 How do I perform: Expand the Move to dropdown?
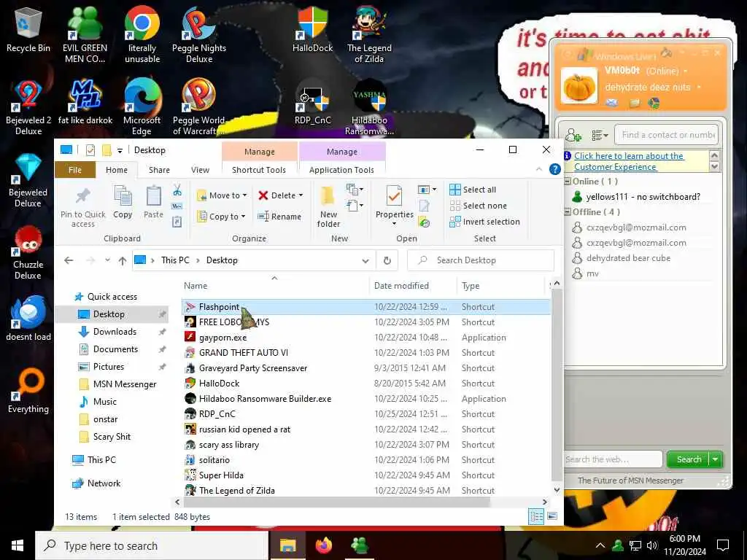[x=244, y=195]
